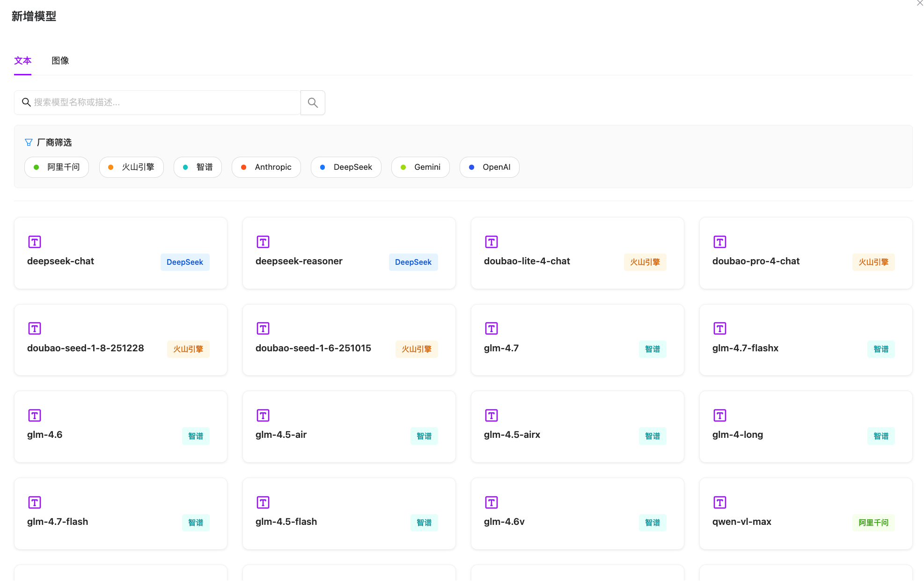Click the 智谱 tag on glm-4.7-flash card
The width and height of the screenshot is (924, 581).
tap(196, 523)
